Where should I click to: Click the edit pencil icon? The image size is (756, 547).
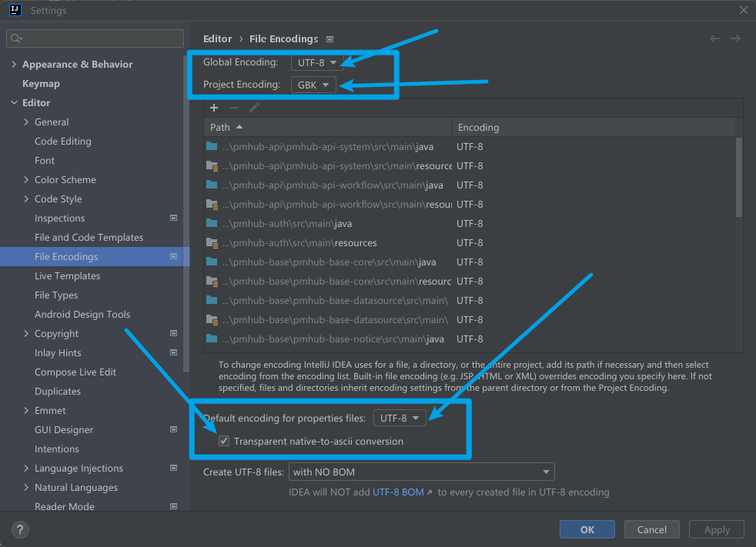coord(254,108)
